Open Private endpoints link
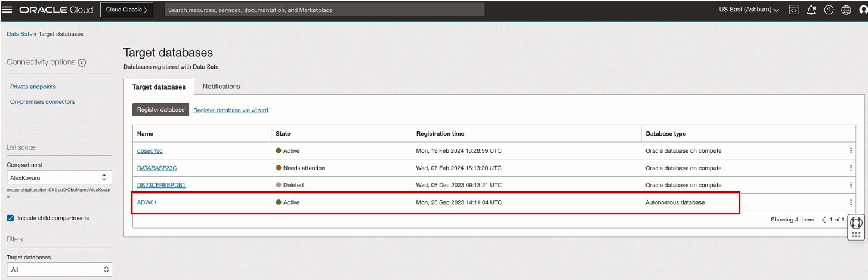This screenshot has width=868, height=280. pos(33,87)
